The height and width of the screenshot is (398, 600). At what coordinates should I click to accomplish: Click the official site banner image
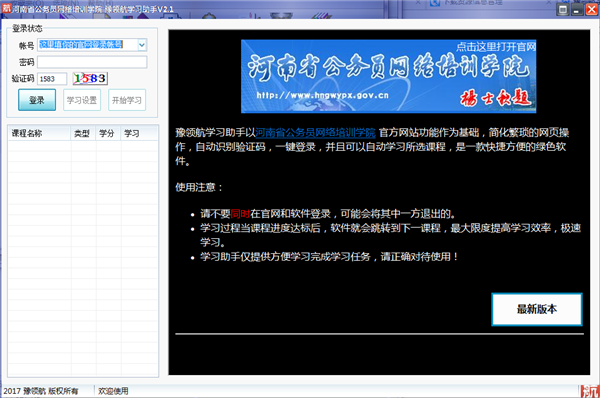point(388,76)
